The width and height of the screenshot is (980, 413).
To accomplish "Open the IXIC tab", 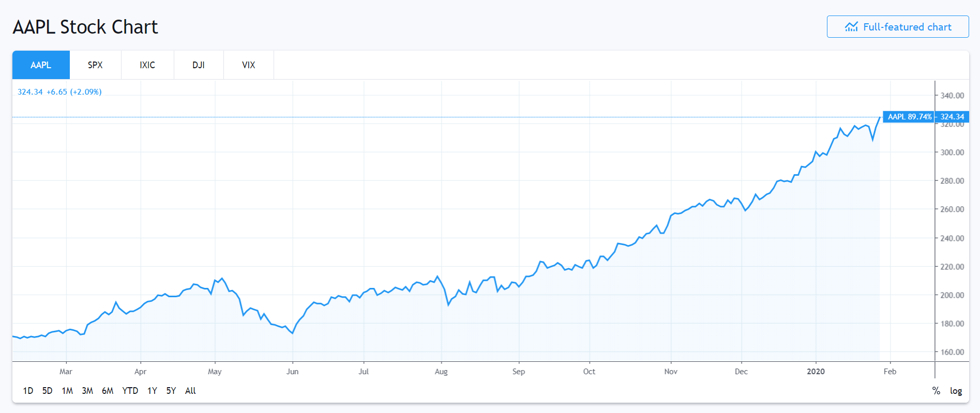I will coord(147,65).
